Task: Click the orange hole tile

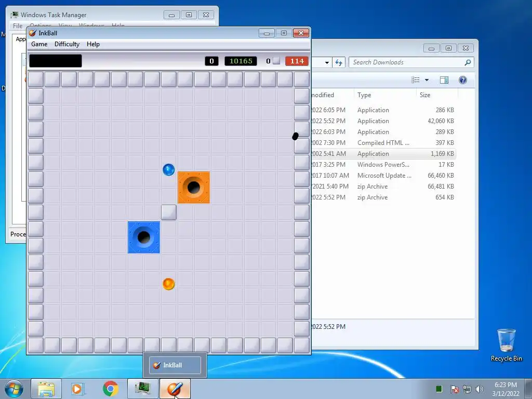Action: click(x=194, y=188)
